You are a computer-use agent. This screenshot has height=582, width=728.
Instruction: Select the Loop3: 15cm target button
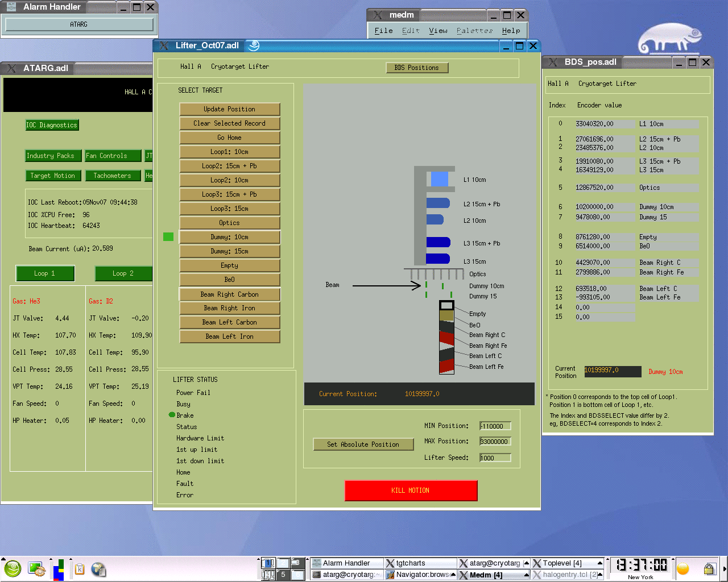(x=230, y=209)
